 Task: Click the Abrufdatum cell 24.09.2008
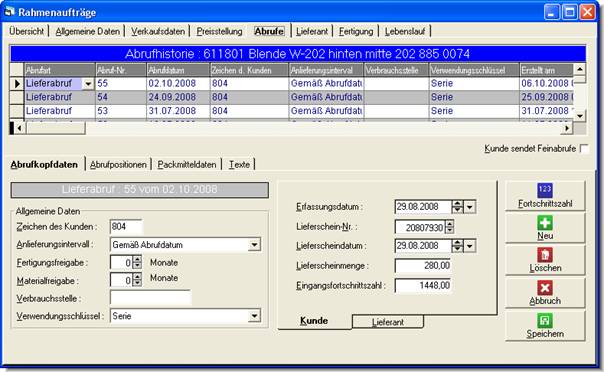178,97
